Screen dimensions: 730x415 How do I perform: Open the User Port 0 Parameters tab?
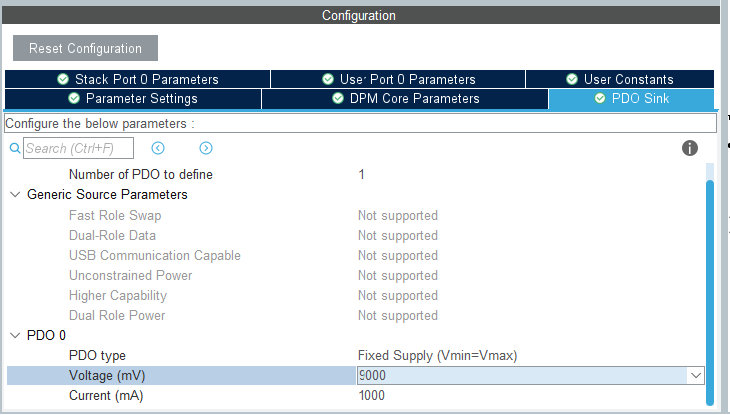398,79
